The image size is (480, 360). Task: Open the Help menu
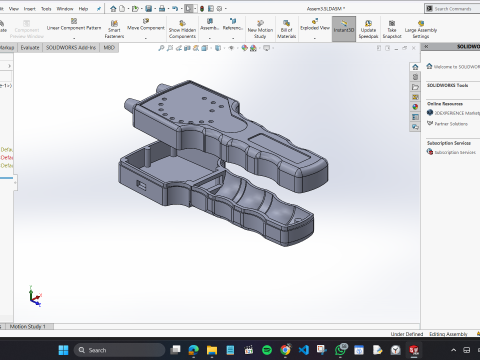click(83, 9)
